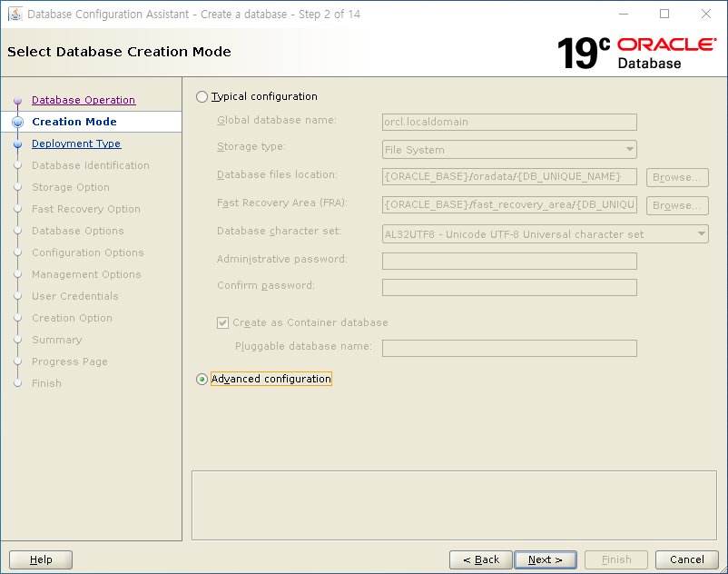Click Configuration Options step
The height and width of the screenshot is (574, 728).
(x=88, y=252)
